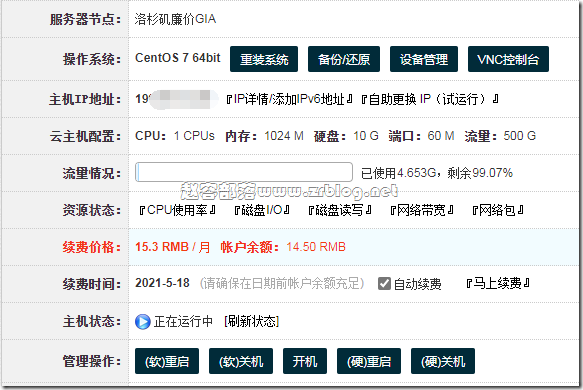Image resolution: width=583 pixels, height=390 pixels.
Task: Show 网络带宽 bandwidth status
Action: tap(422, 210)
